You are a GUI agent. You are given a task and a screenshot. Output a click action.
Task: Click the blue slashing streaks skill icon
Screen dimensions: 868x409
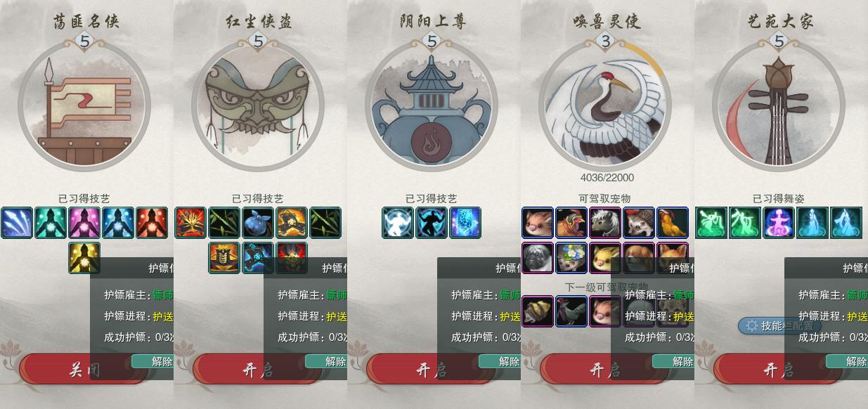(17, 223)
